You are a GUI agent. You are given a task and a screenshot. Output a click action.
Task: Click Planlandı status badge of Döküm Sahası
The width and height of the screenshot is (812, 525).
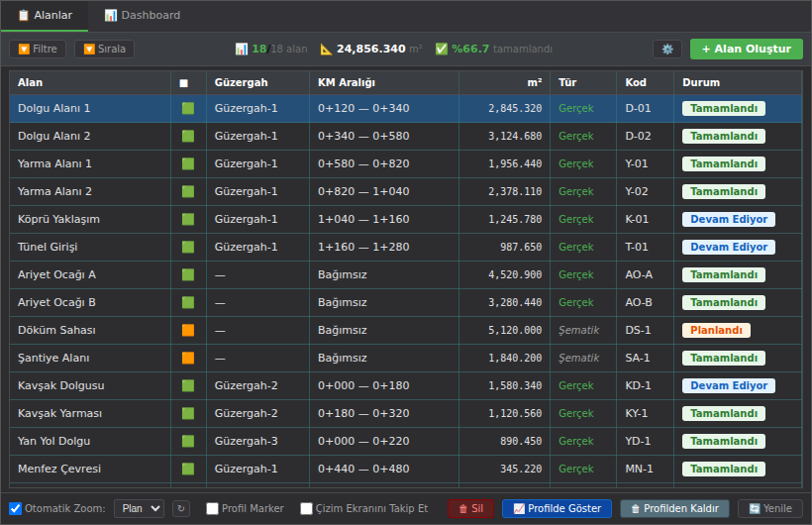click(x=716, y=330)
